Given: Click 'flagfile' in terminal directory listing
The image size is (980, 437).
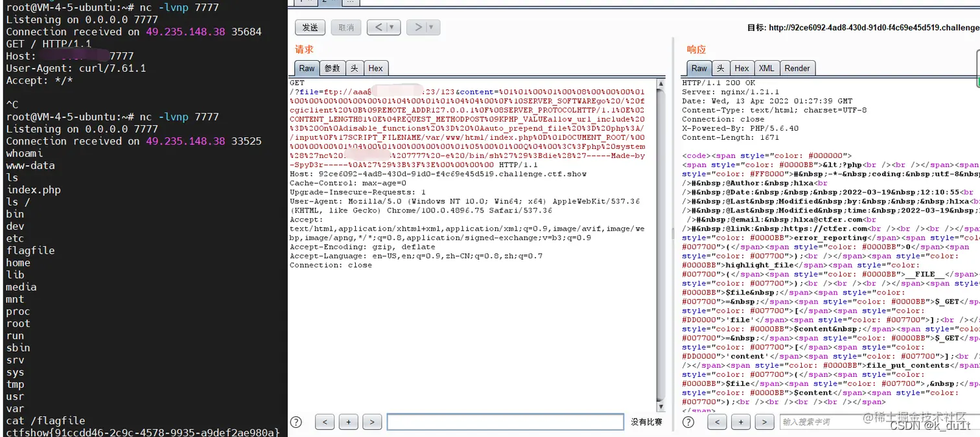Looking at the screenshot, I should pyautogui.click(x=30, y=251).
